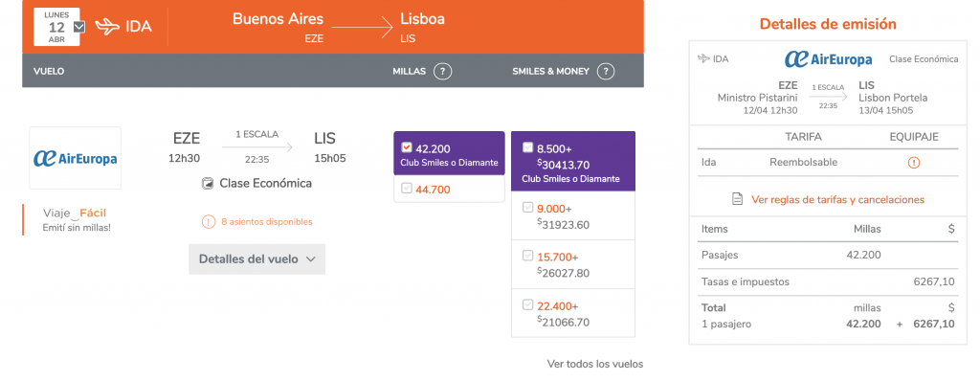Click the airplane IDA icon in orange header
Viewport: 980px width, 382px height.
pos(107,27)
